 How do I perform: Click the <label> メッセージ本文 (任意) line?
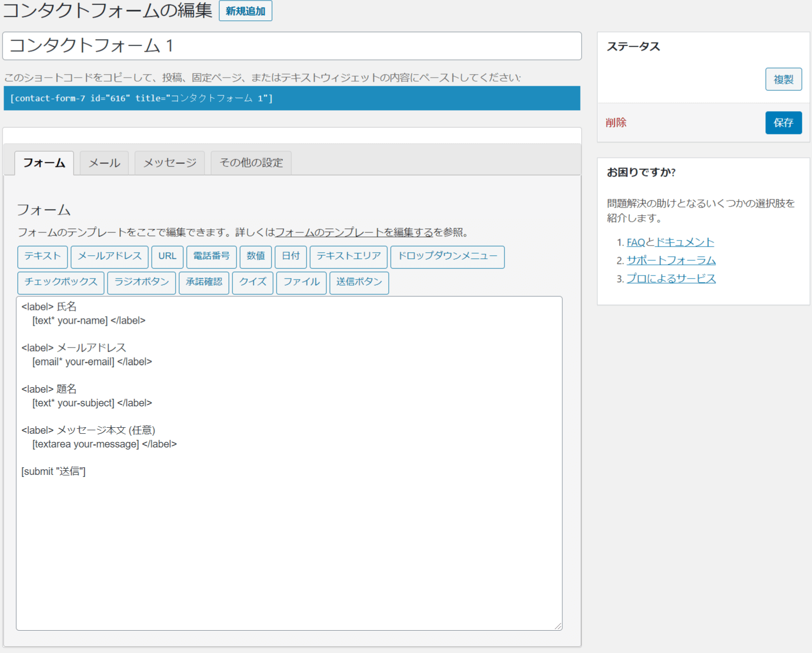(x=88, y=430)
